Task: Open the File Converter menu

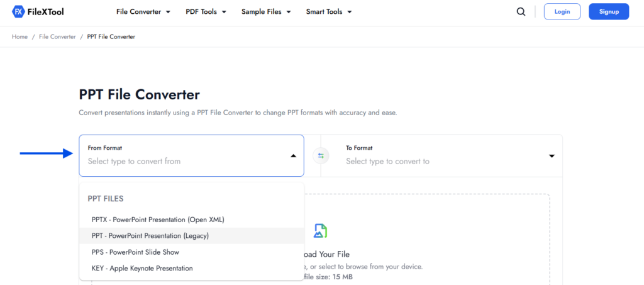Action: pos(143,12)
